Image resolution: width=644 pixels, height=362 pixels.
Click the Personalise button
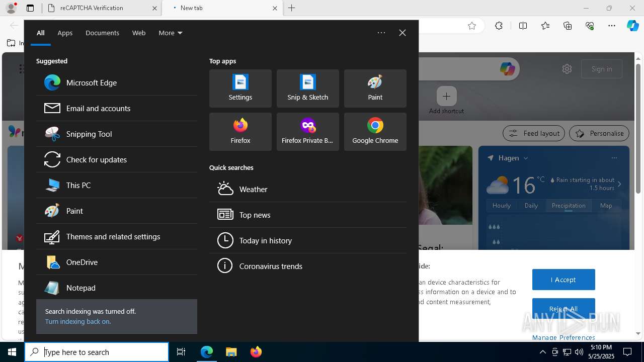(599, 133)
